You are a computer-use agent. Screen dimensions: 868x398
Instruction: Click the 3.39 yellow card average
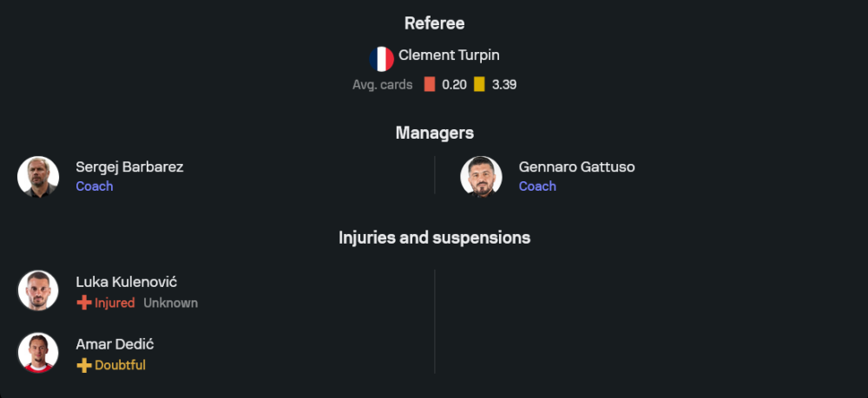click(x=504, y=85)
